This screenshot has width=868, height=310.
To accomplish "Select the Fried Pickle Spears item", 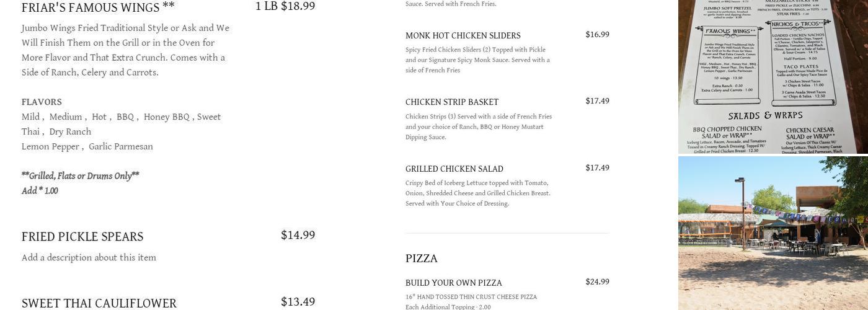I will pyautogui.click(x=82, y=237).
